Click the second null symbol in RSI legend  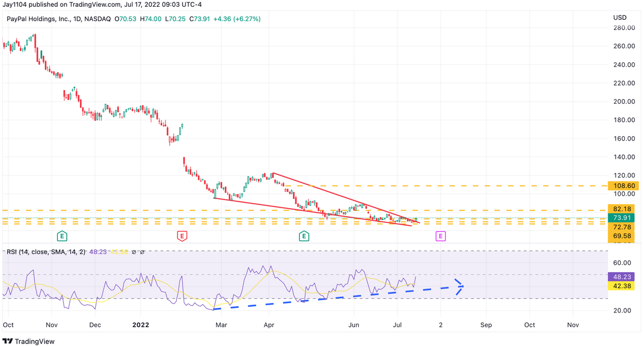142,252
